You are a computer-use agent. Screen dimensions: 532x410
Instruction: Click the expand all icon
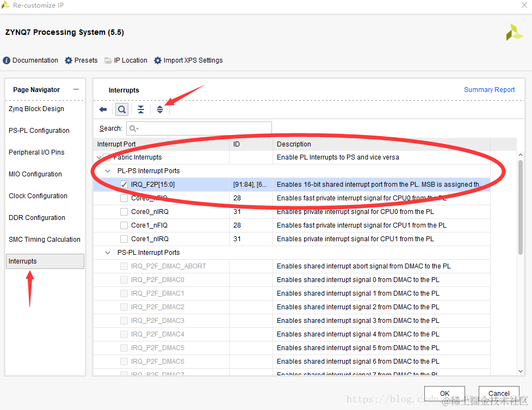(160, 109)
